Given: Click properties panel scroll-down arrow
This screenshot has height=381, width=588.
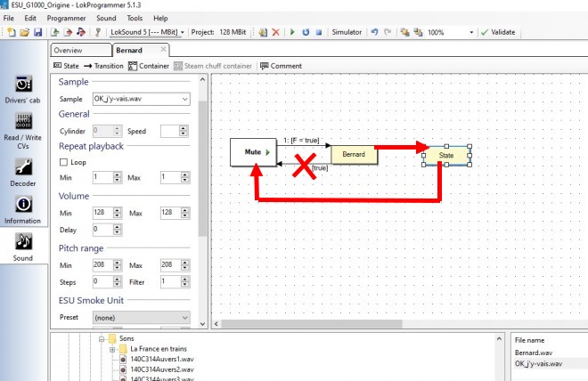Looking at the screenshot, I should click(x=202, y=324).
